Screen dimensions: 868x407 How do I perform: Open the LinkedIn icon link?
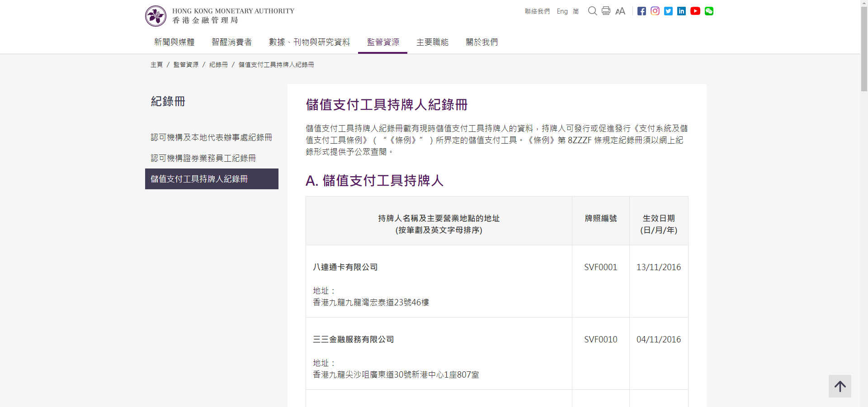pos(681,11)
